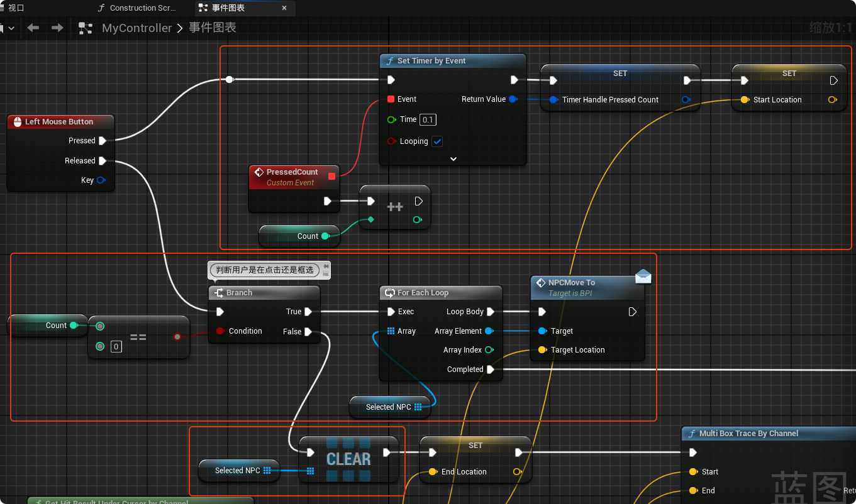Click the Time value field 0.1

(x=428, y=119)
